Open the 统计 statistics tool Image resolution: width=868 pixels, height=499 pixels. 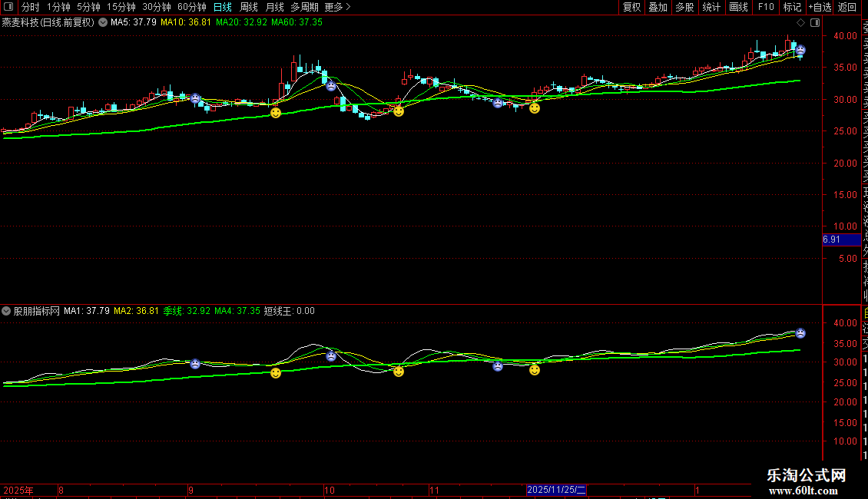tap(711, 7)
